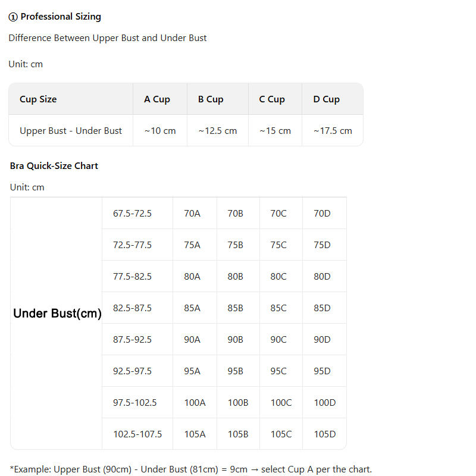Click the D Cup column header

(327, 99)
